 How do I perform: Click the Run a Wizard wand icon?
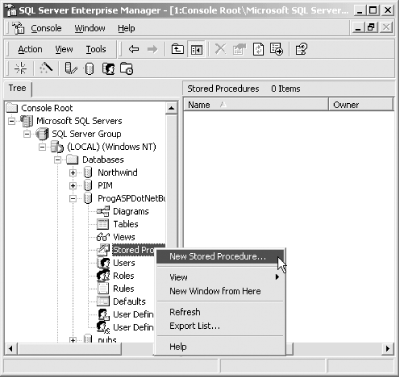[x=46, y=68]
